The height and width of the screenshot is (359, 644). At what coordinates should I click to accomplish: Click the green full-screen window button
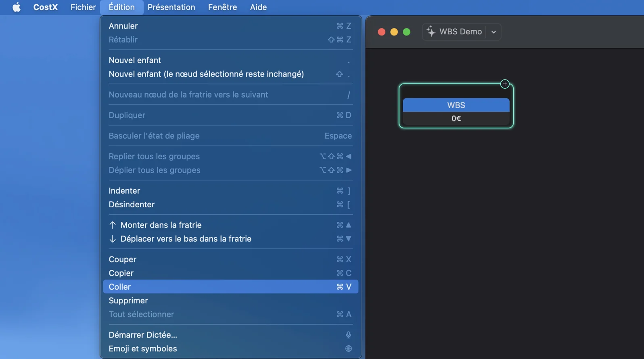406,32
